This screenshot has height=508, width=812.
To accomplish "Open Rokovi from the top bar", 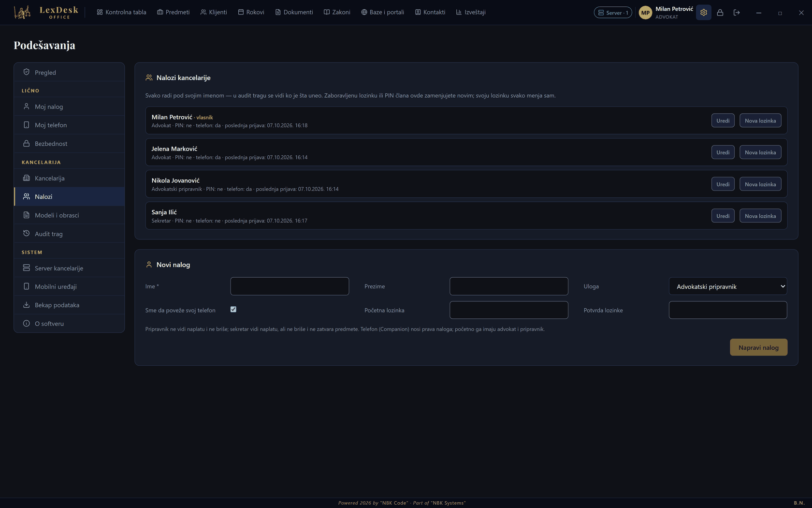I will click(x=251, y=12).
